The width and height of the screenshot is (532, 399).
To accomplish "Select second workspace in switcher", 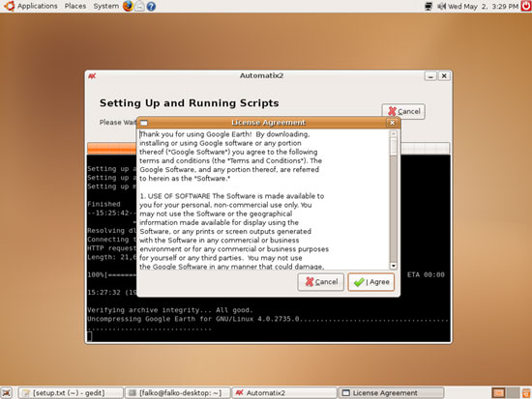I will [x=513, y=393].
